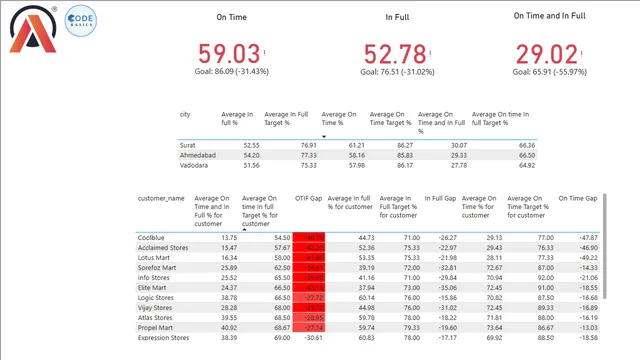Sort by On Time Gap column header

(x=578, y=198)
